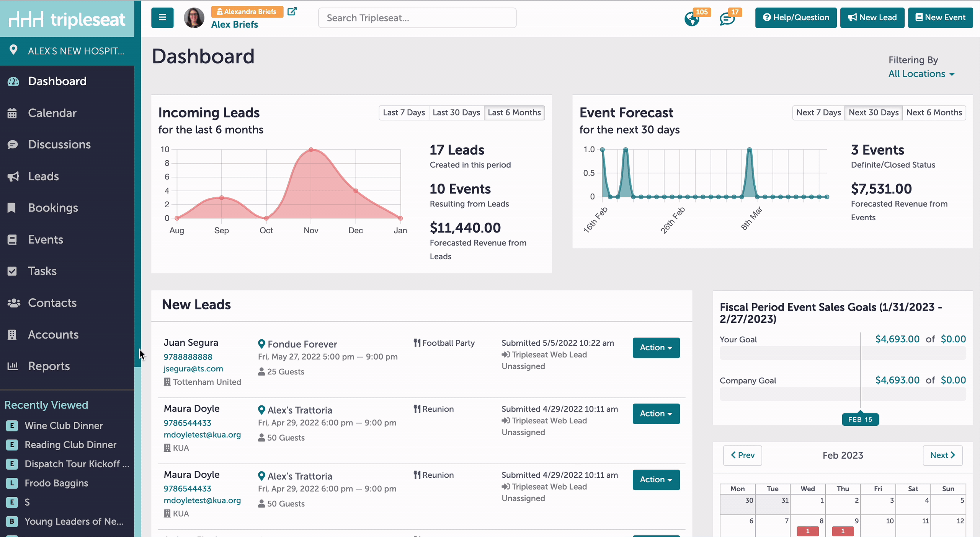
Task: Open Action dropdown for Juan Segura lead
Action: tap(656, 348)
